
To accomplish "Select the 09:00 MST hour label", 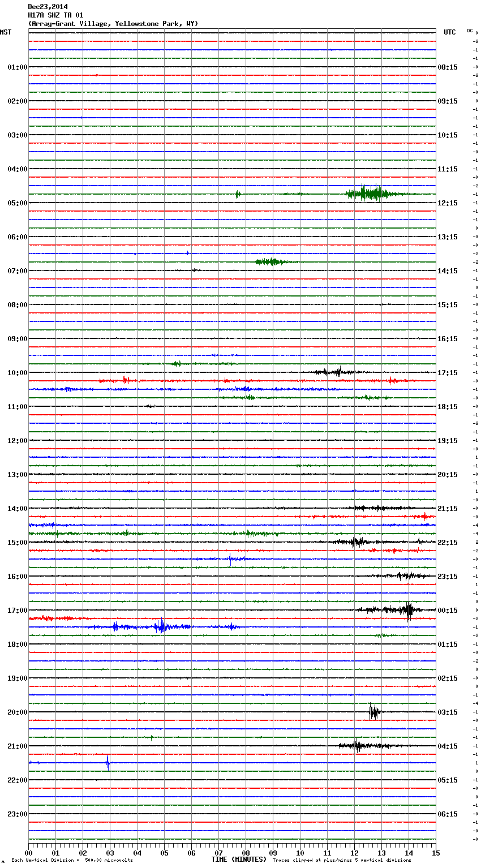I will pos(17,339).
